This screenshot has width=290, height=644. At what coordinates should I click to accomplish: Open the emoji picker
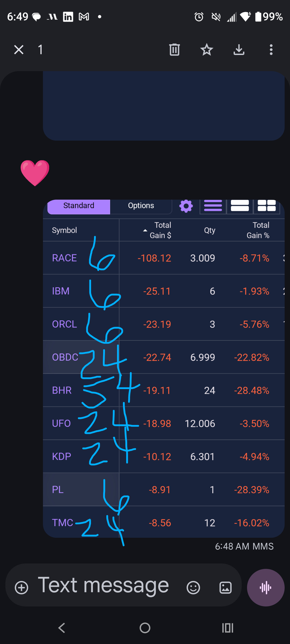(x=193, y=588)
